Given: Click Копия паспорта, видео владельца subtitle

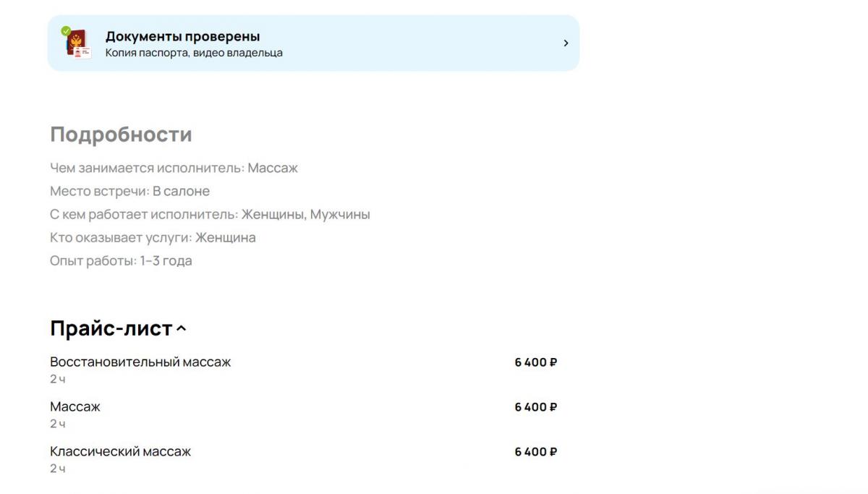Looking at the screenshot, I should point(194,53).
